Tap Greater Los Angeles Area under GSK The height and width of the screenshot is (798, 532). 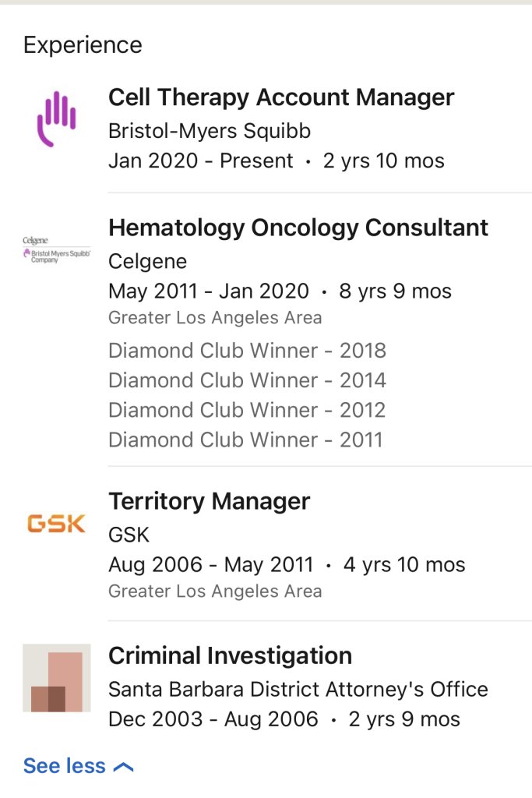[215, 591]
